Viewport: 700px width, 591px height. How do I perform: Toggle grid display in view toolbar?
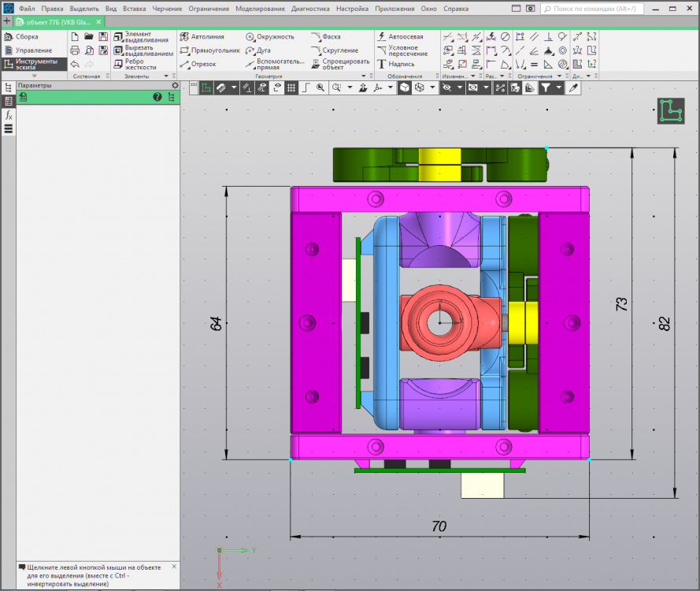[291, 88]
